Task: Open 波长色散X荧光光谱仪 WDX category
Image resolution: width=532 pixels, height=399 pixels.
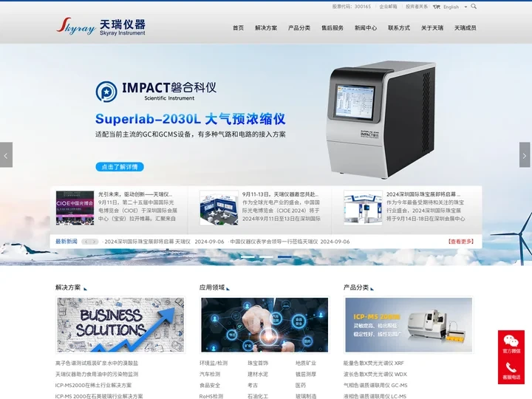Action: click(x=375, y=374)
